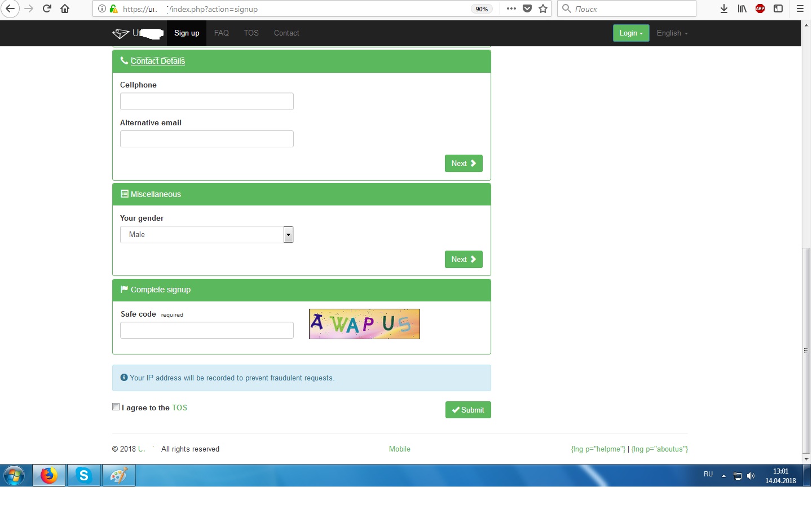Click Next in Miscellaneous section
Image resolution: width=812 pixels, height=508 pixels.
pos(464,260)
